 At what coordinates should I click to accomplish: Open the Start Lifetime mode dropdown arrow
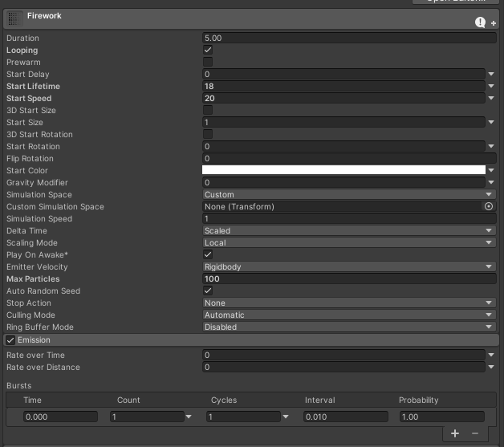point(491,86)
